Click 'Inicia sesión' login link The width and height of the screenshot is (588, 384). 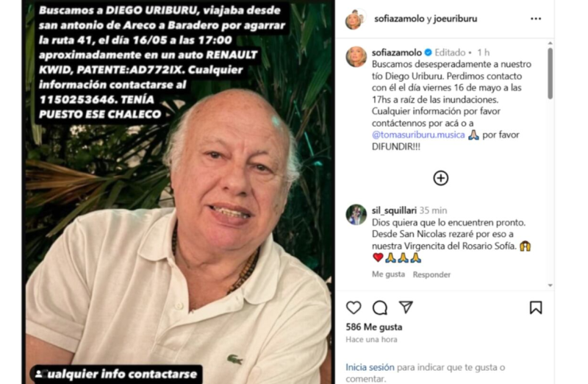[370, 367]
